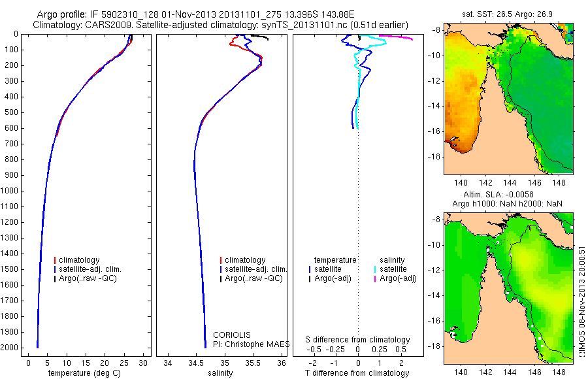Click the PI: Christophe MAES label
This screenshot has width=588, height=379.
point(252,344)
